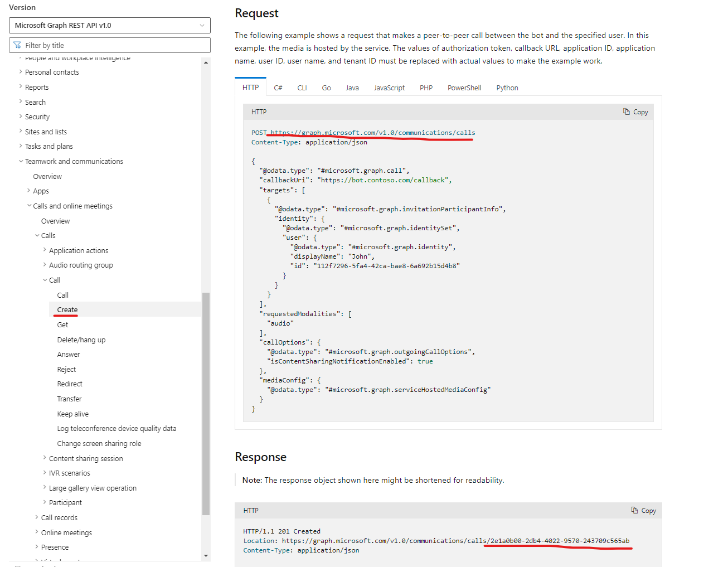
Task: Click the user id value 112f7296-5fa4-42ca-bae8-6a692b15d4b8
Action: [386, 266]
